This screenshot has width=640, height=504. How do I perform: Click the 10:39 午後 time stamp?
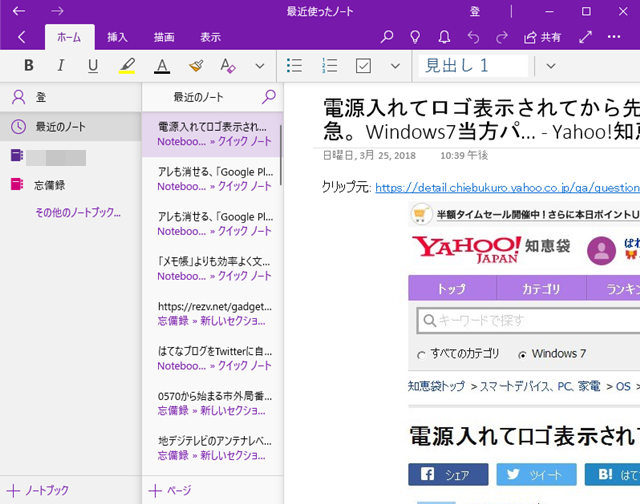464,155
